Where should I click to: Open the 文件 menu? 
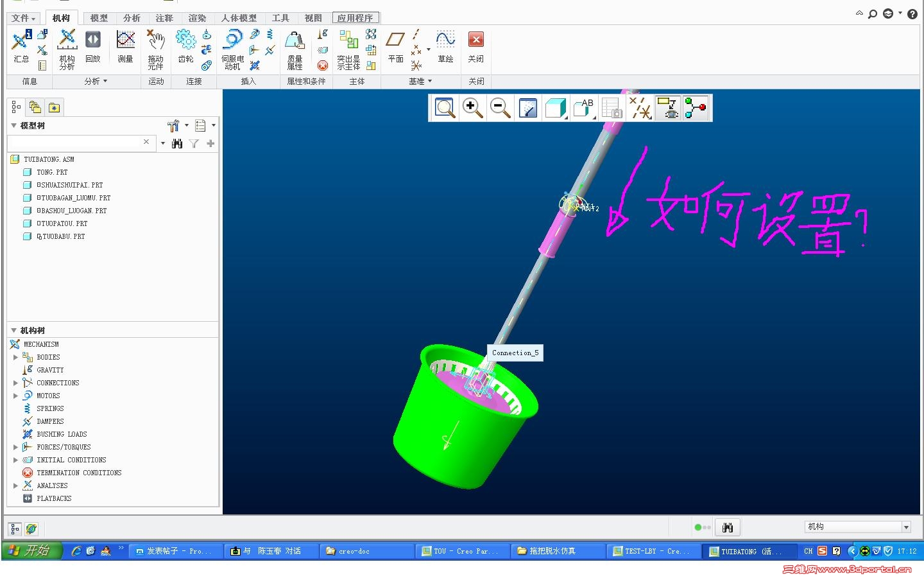pyautogui.click(x=24, y=18)
